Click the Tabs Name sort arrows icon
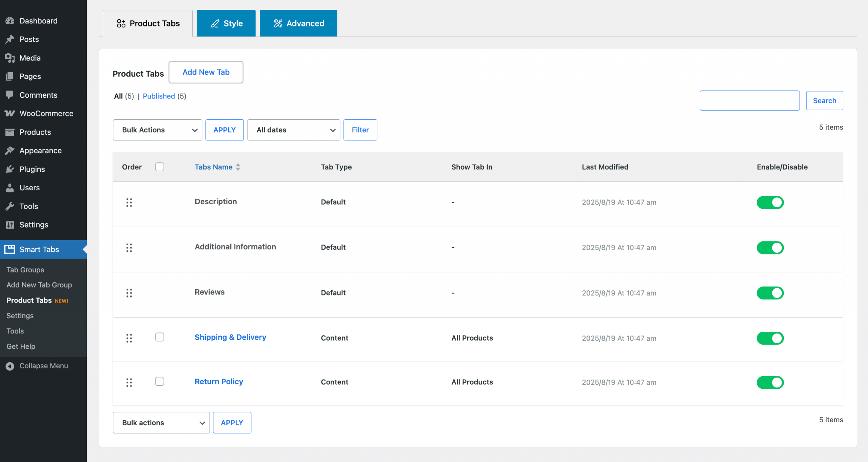 click(238, 167)
